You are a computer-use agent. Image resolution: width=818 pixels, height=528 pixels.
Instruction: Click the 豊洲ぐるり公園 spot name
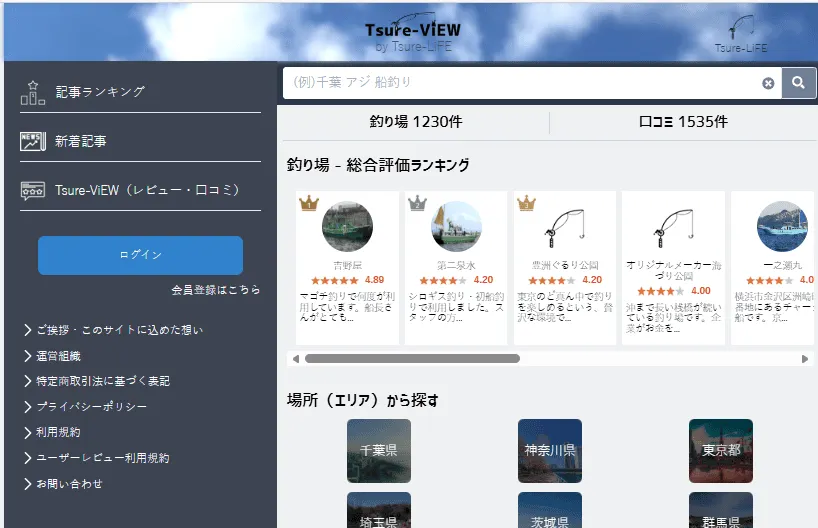pyautogui.click(x=565, y=266)
